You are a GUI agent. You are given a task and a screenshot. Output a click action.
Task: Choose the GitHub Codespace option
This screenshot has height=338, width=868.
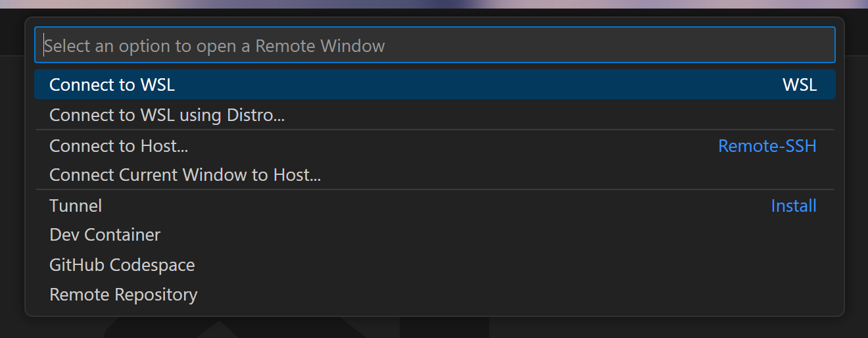pos(122,265)
